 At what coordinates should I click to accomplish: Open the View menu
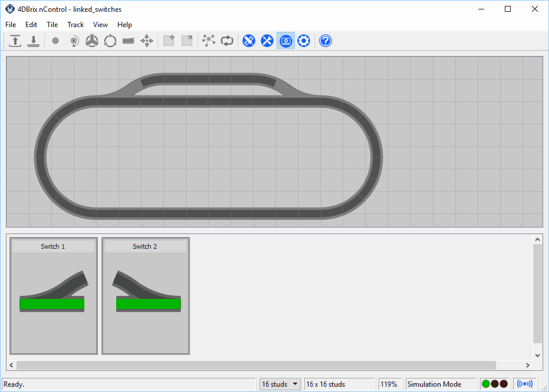pyautogui.click(x=100, y=25)
